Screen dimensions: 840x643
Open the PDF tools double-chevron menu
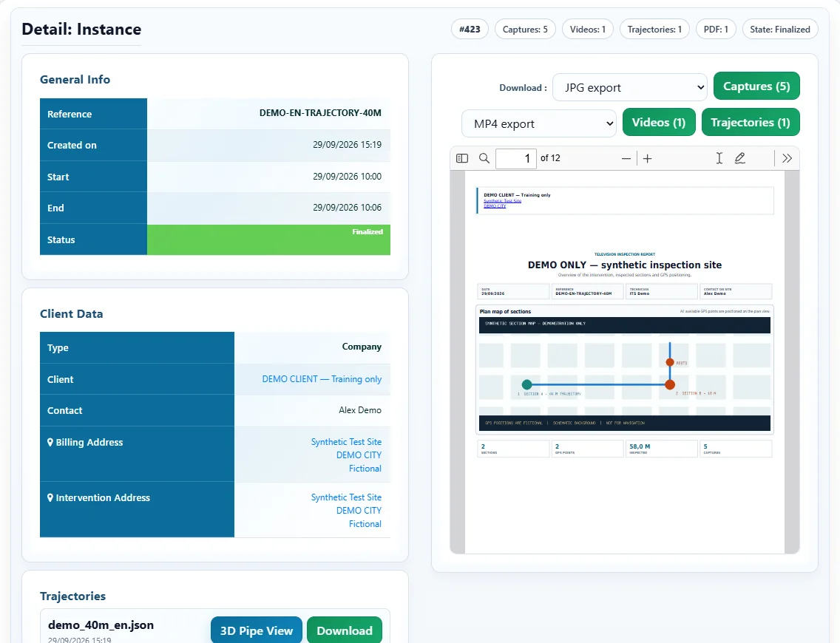[787, 158]
